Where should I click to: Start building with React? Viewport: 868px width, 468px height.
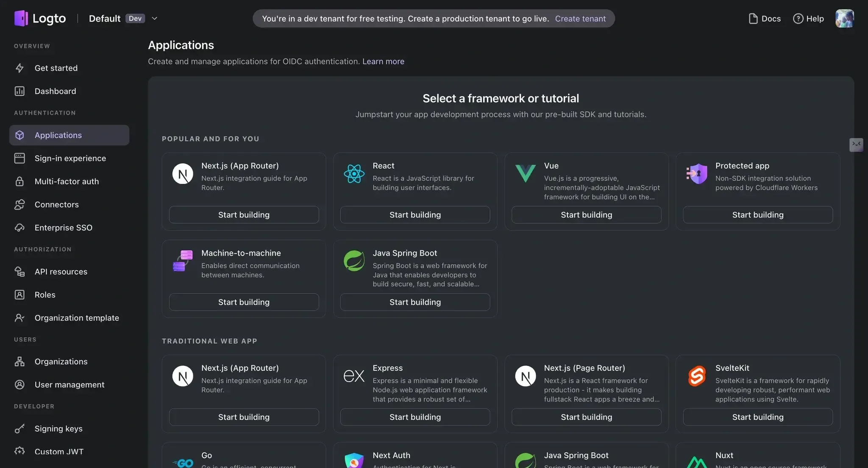pos(415,214)
